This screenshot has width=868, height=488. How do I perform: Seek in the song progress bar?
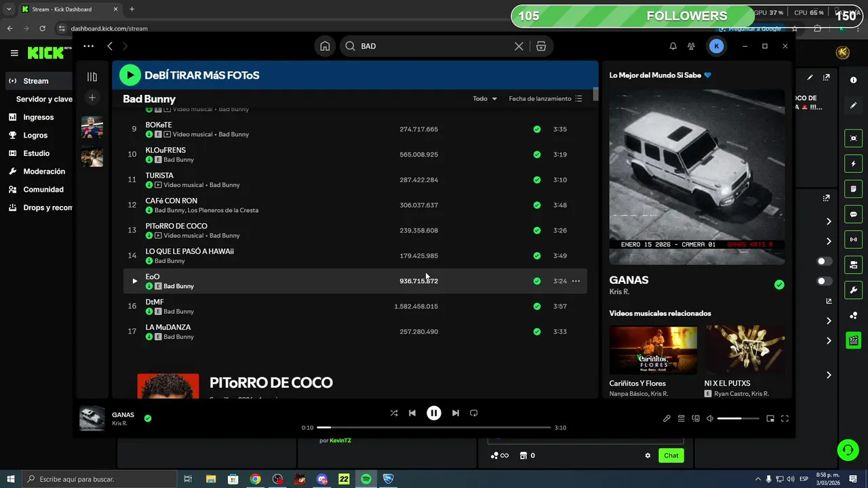point(434,428)
